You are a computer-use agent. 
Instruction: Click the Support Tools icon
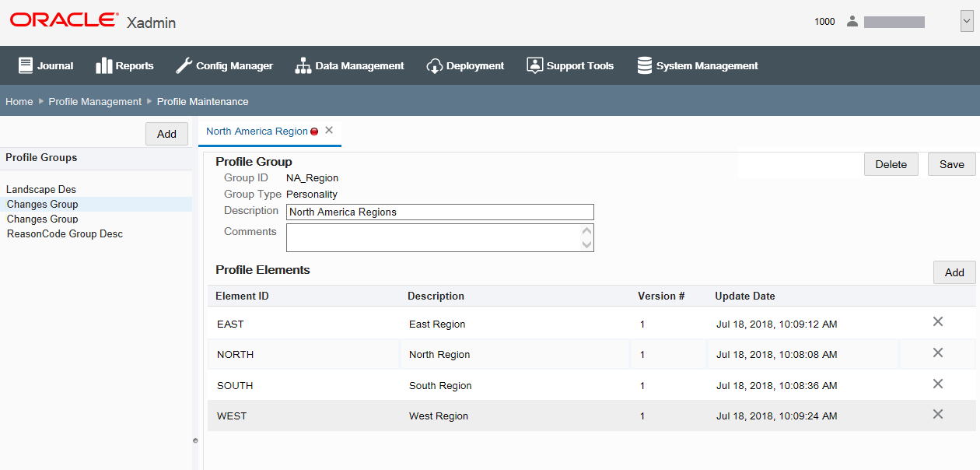(534, 65)
